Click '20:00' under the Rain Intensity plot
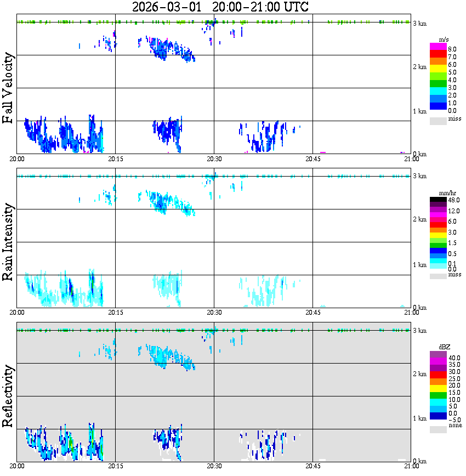The width and height of the screenshot is (466, 476). click(x=17, y=313)
